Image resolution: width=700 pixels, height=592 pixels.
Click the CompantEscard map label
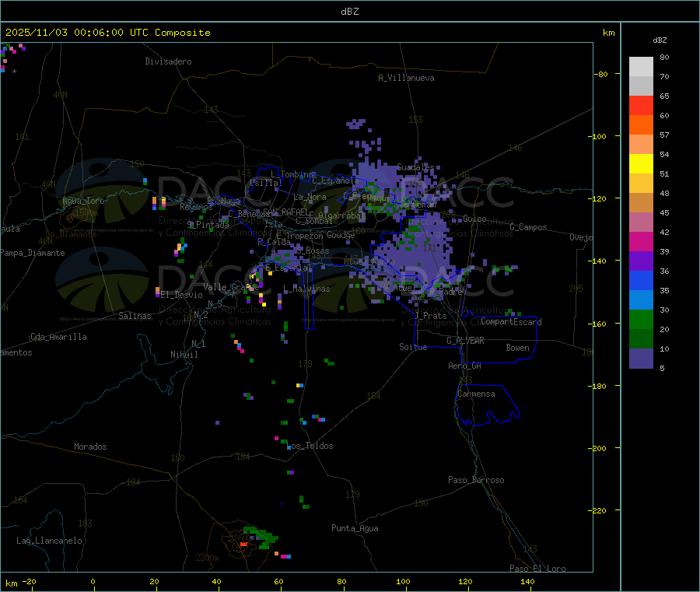pos(511,322)
